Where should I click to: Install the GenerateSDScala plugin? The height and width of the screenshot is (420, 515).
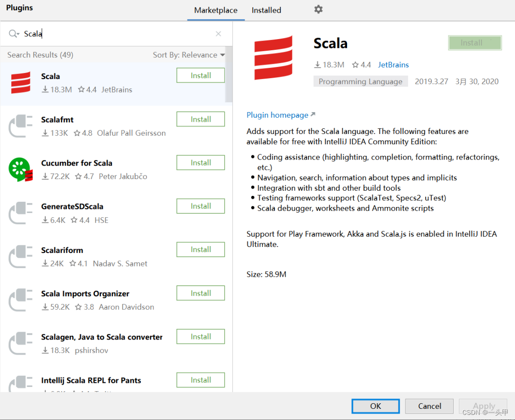click(x=201, y=206)
